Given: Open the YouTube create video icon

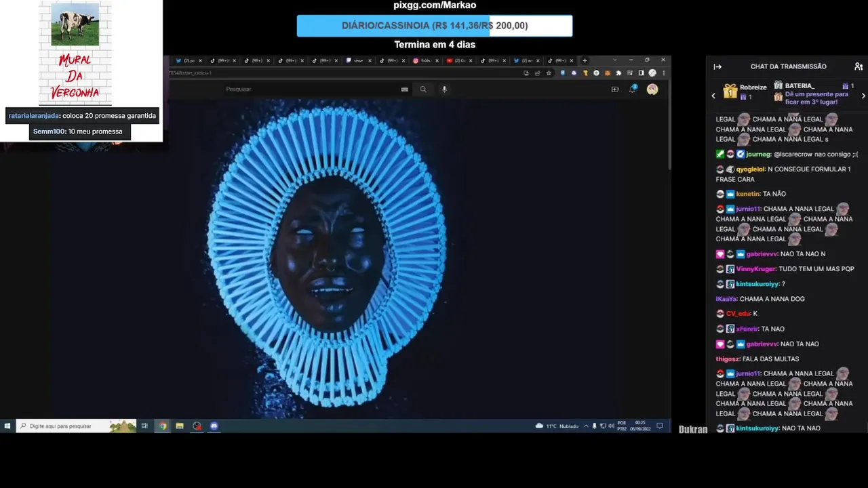Looking at the screenshot, I should point(615,89).
